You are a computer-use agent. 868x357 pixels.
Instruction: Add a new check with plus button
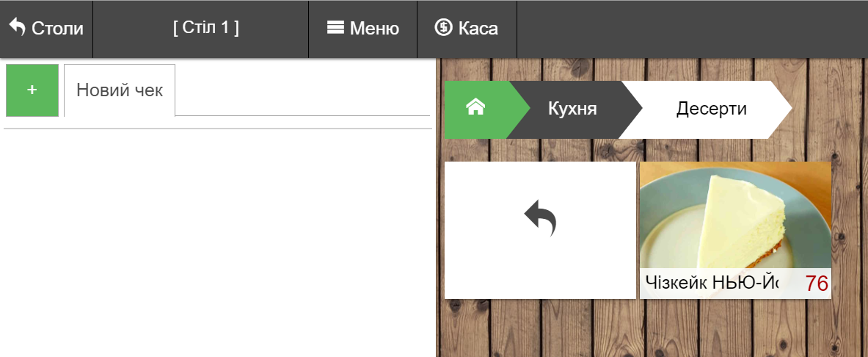pyautogui.click(x=32, y=90)
